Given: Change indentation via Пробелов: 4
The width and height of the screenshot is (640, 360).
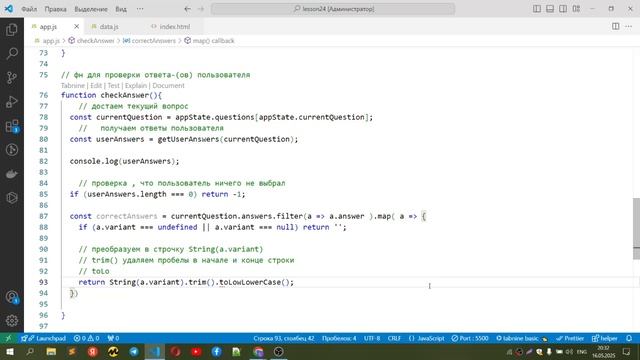Looking at the screenshot, I should [x=339, y=338].
